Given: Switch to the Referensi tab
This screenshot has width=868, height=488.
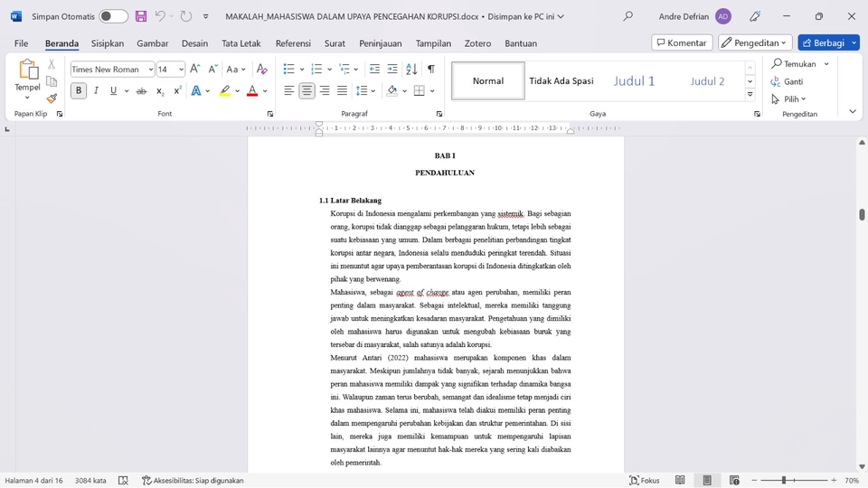Looking at the screenshot, I should pos(293,43).
